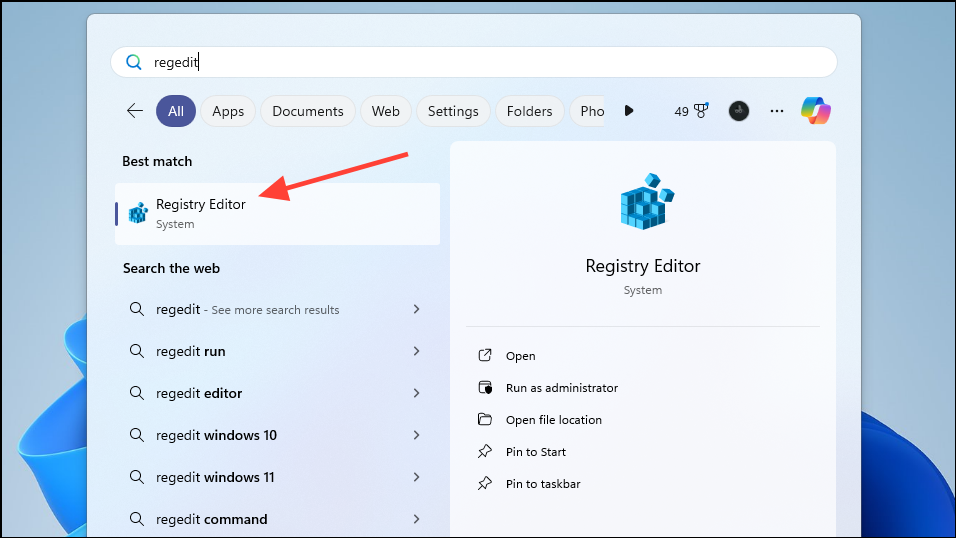This screenshot has width=956, height=538.
Task: Switch to the Settings filter tab
Action: click(x=453, y=111)
